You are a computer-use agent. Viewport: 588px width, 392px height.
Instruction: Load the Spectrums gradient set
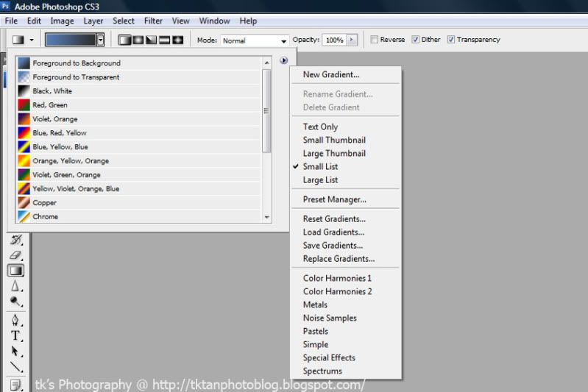[x=346, y=371]
